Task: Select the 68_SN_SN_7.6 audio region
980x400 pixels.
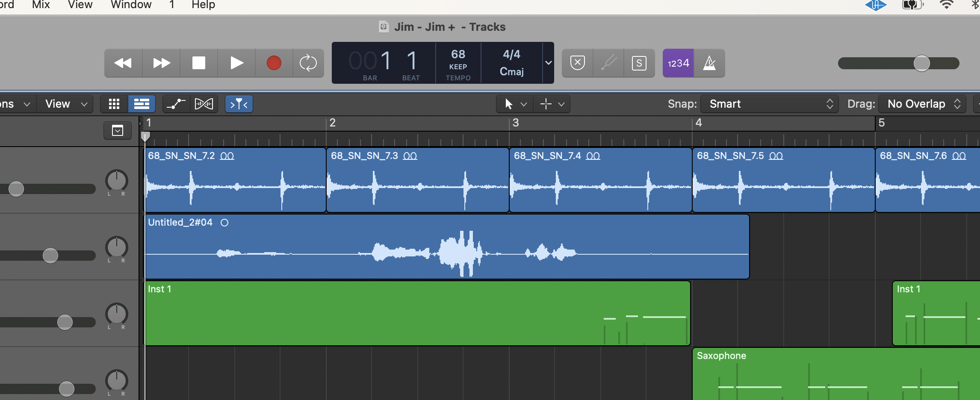Action: tap(928, 180)
